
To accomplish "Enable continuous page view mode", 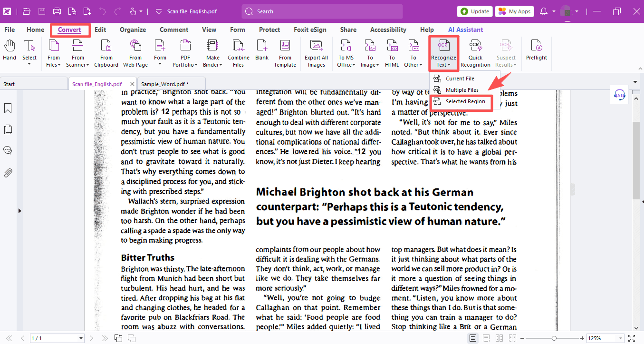I will coord(486,338).
